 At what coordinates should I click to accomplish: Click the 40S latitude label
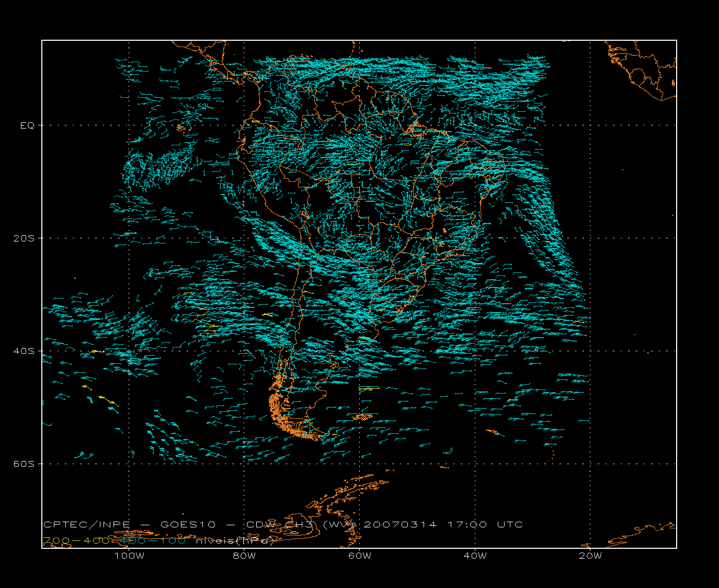[24, 351]
